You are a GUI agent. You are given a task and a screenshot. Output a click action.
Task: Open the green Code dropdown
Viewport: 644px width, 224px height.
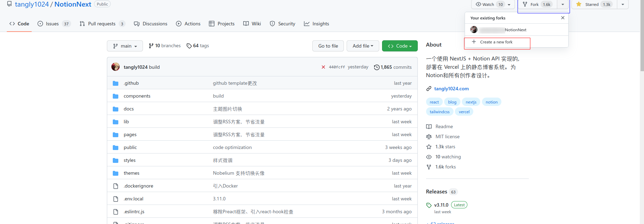tap(400, 46)
